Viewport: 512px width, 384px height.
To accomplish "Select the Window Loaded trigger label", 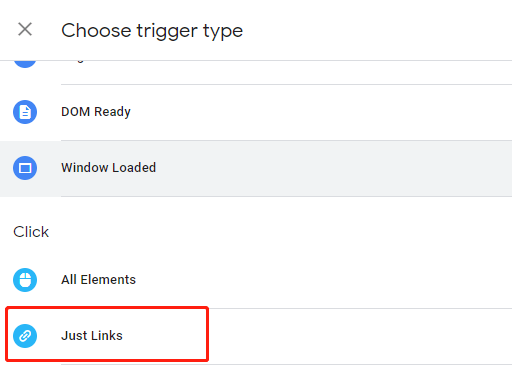I will [108, 168].
